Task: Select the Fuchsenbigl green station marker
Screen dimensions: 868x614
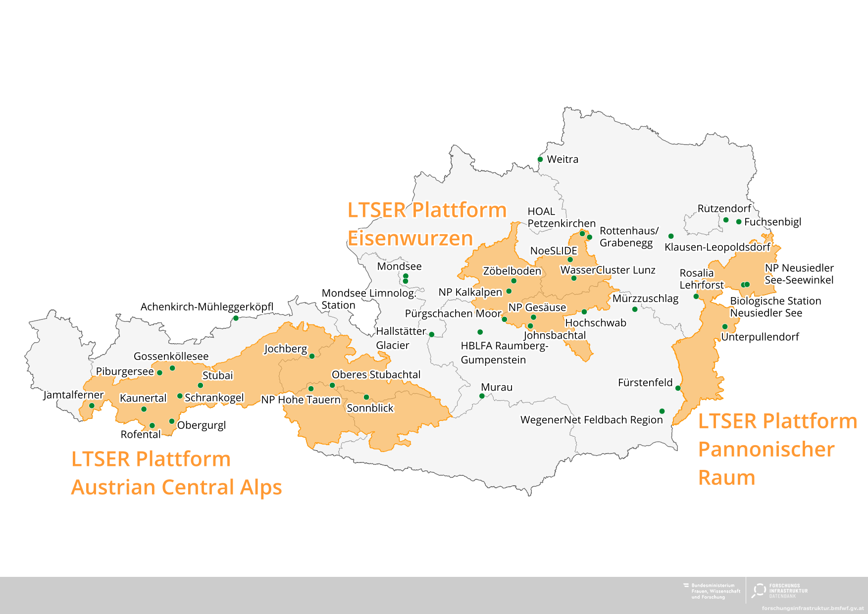Action: click(x=739, y=222)
